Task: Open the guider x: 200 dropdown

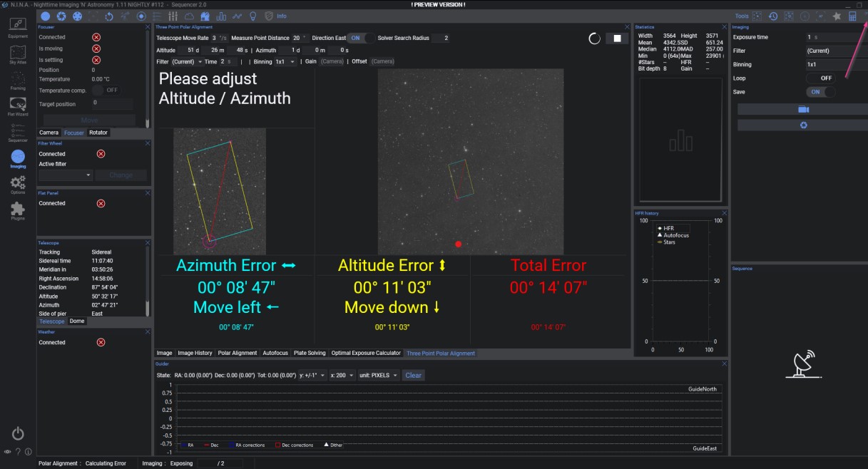Action: click(342, 375)
